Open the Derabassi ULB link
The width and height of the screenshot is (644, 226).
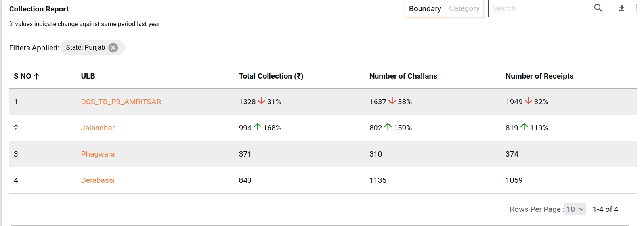(97, 180)
